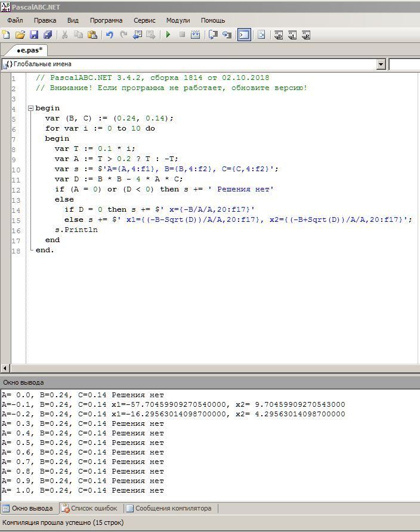Click line number 10 in gutter
Screen dimensions: 420x532
click(16, 170)
